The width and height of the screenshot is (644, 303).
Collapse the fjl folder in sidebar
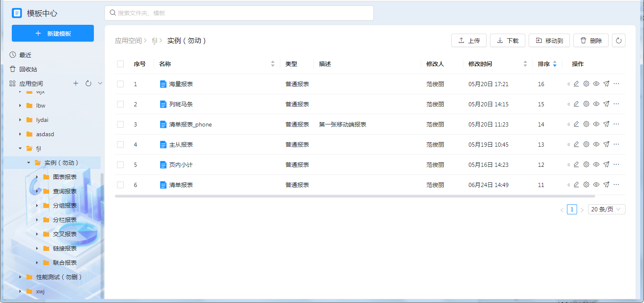click(20, 148)
